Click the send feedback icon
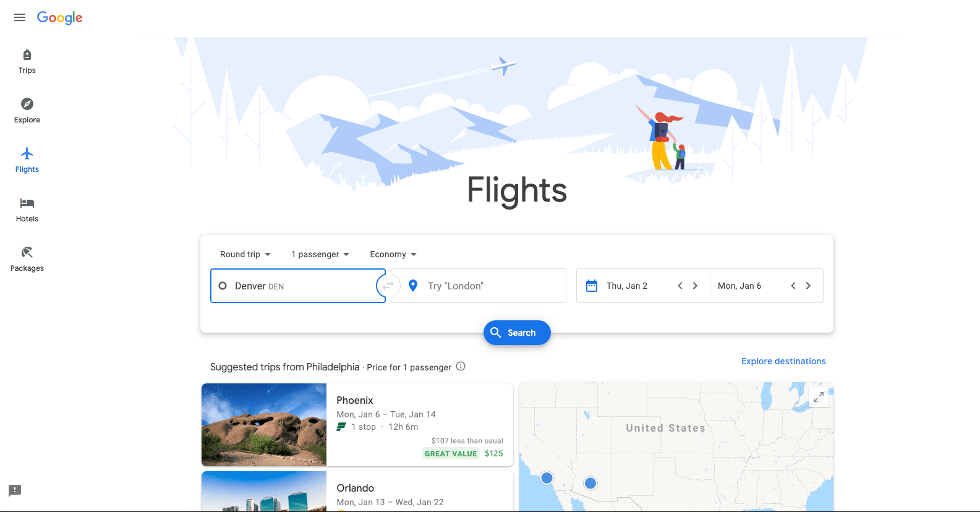The height and width of the screenshot is (512, 980). pyautogui.click(x=15, y=490)
